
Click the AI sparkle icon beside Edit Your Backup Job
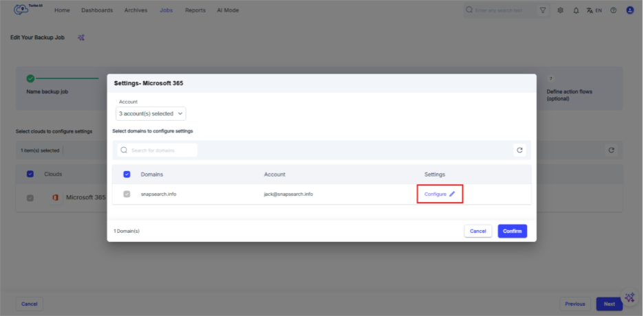pyautogui.click(x=81, y=37)
